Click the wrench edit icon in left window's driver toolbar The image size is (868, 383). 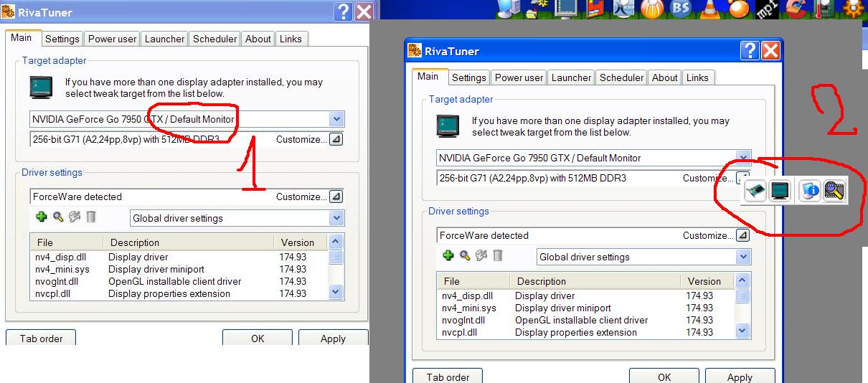[x=75, y=217]
